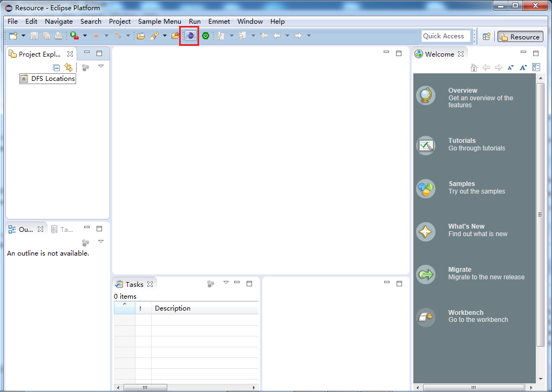The height and width of the screenshot is (392, 552).
Task: Open the Sample Menu
Action: point(160,22)
